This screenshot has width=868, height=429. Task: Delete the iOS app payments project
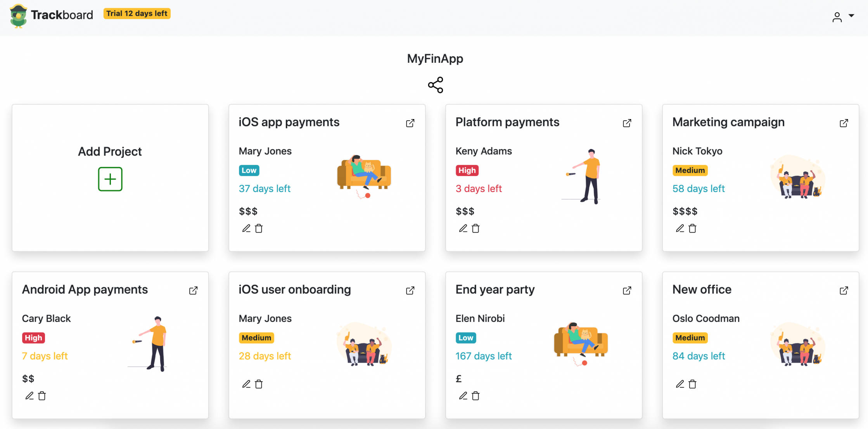coord(259,228)
